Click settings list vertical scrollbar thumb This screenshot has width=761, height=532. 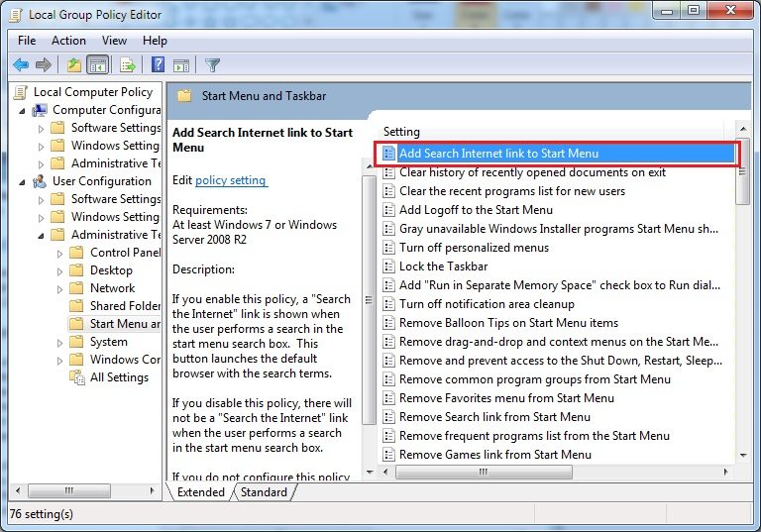click(742, 173)
